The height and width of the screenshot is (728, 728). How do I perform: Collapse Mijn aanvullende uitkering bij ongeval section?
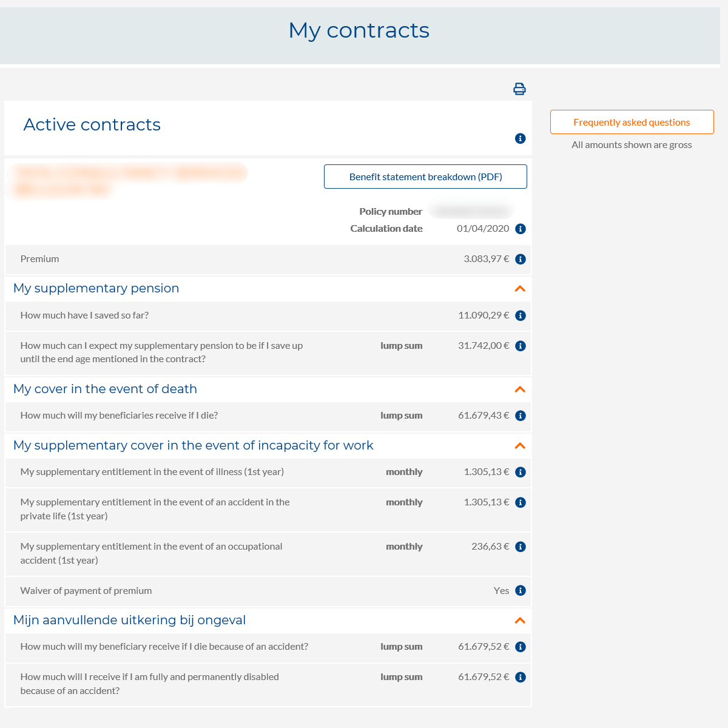point(519,621)
